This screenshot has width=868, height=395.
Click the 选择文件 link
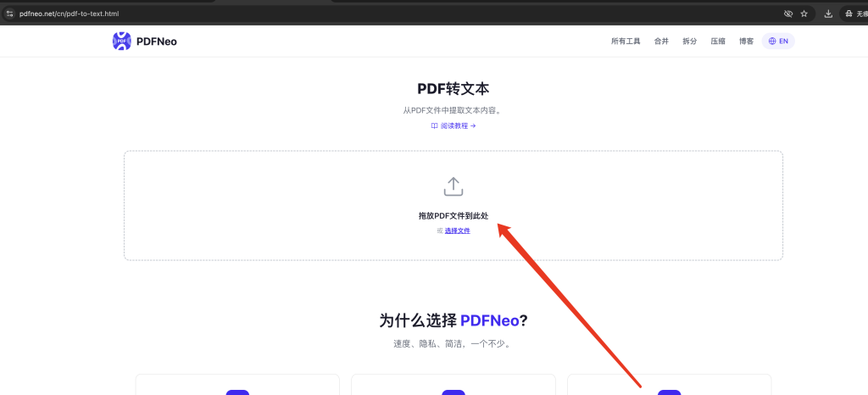click(457, 231)
